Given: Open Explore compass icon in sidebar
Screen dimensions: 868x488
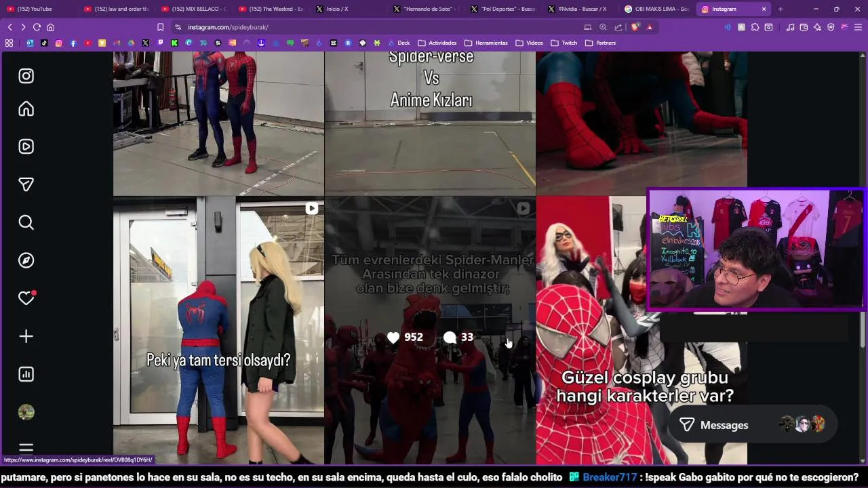Looking at the screenshot, I should point(26,260).
